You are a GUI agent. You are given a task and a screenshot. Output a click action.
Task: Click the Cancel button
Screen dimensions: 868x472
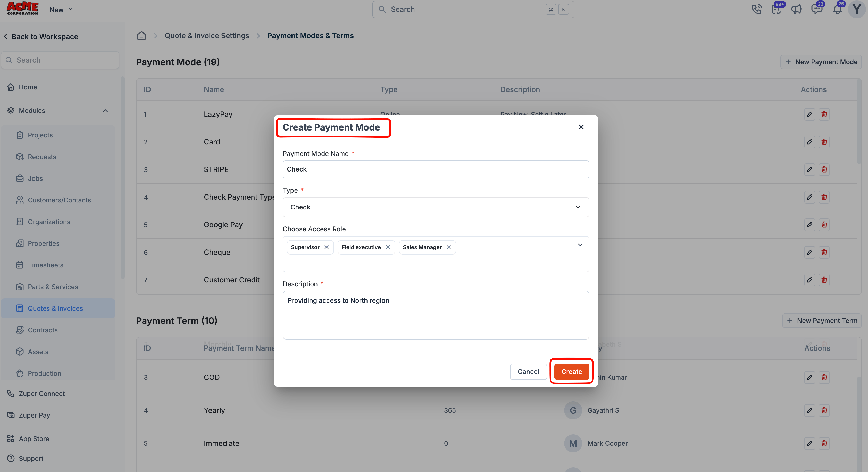click(x=528, y=372)
